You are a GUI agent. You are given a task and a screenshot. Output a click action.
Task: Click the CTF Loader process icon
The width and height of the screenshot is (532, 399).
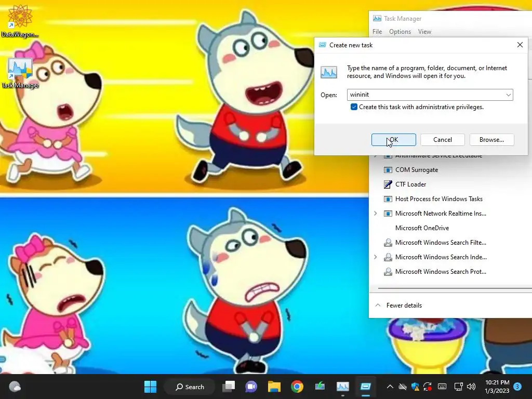click(388, 184)
